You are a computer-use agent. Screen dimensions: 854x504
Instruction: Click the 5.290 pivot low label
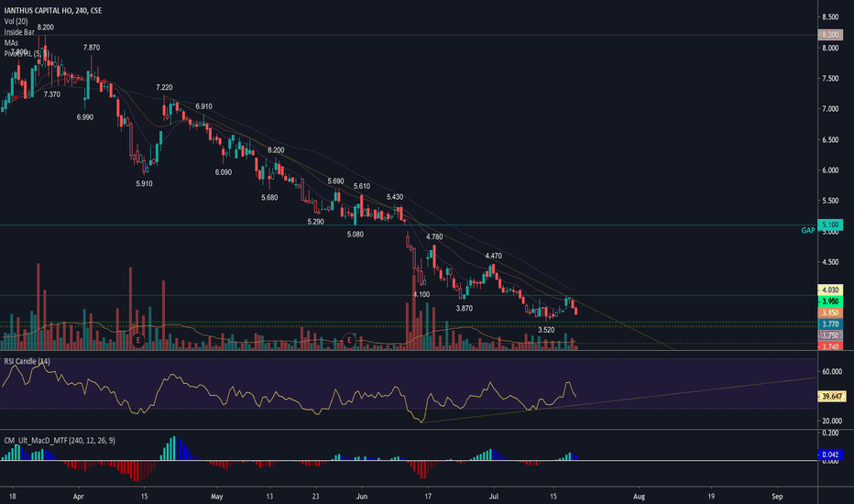pos(315,223)
